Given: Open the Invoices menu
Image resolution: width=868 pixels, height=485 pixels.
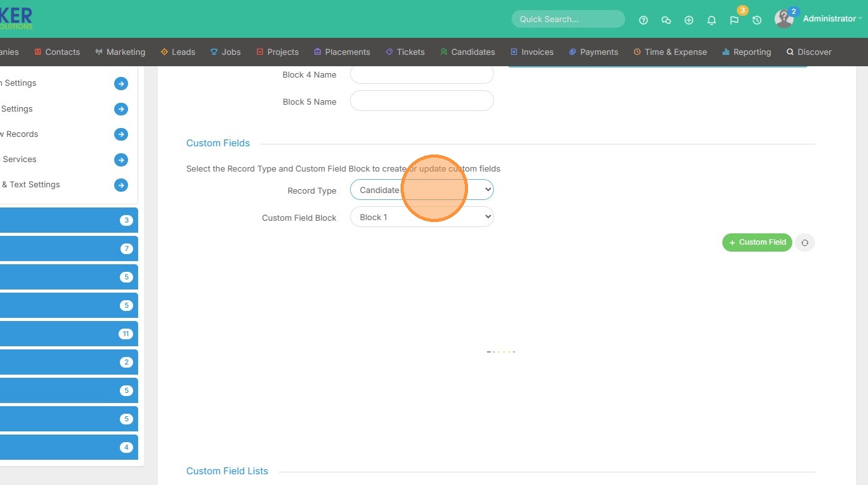Looking at the screenshot, I should pyautogui.click(x=532, y=52).
